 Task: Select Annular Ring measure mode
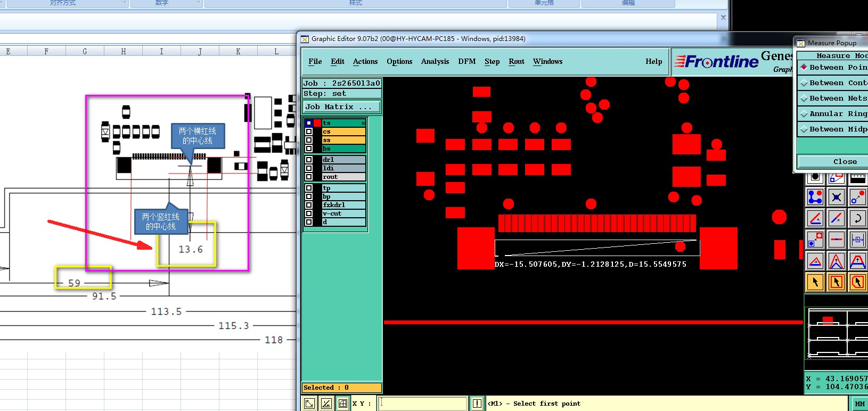[833, 114]
